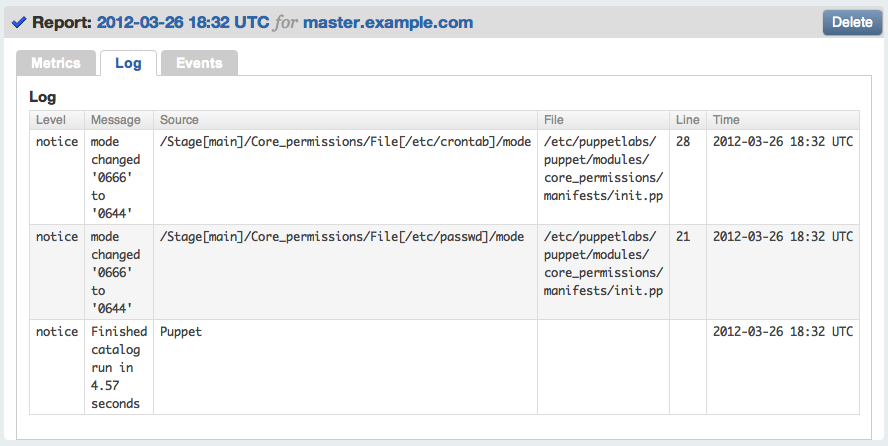Open the 2012-03-26 18:32 UTC report link
This screenshot has width=888, height=446.
point(183,22)
